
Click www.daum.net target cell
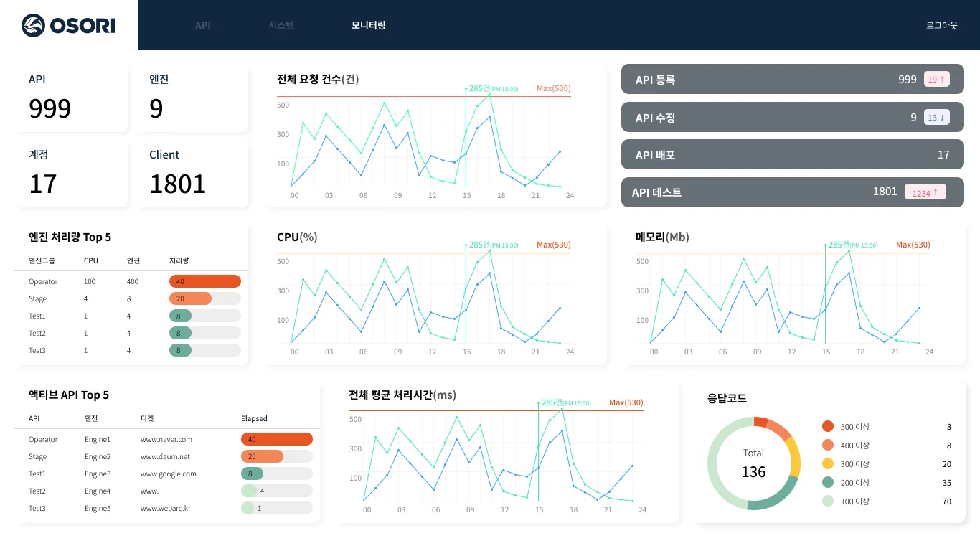pyautogui.click(x=165, y=456)
